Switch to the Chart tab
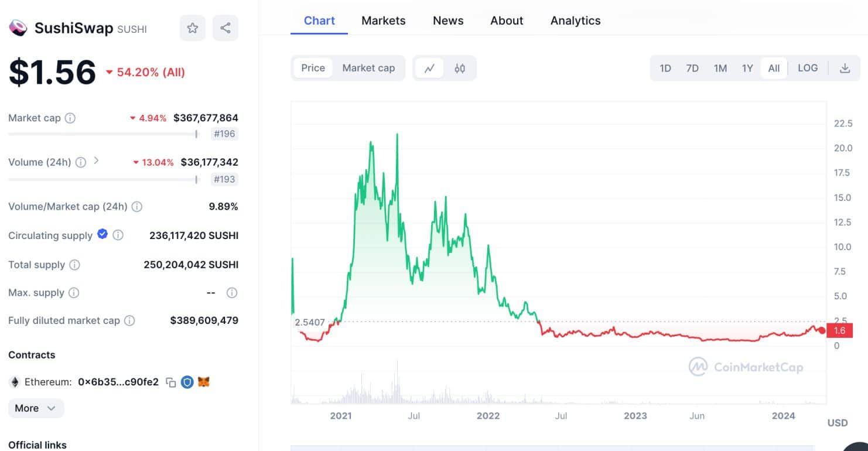This screenshot has width=868, height=451. 319,20
